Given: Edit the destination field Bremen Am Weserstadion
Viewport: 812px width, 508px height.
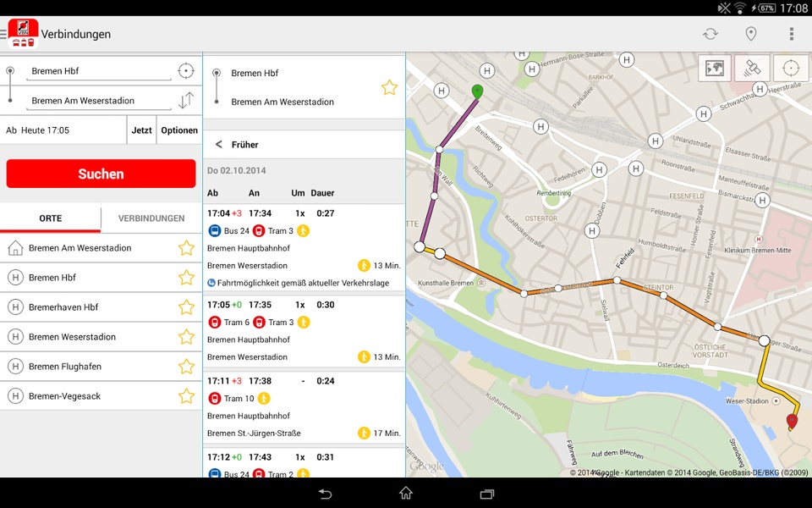Looking at the screenshot, I should (x=98, y=101).
